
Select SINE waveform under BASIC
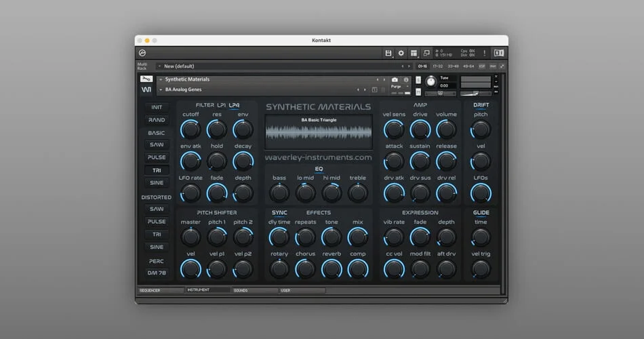point(157,183)
